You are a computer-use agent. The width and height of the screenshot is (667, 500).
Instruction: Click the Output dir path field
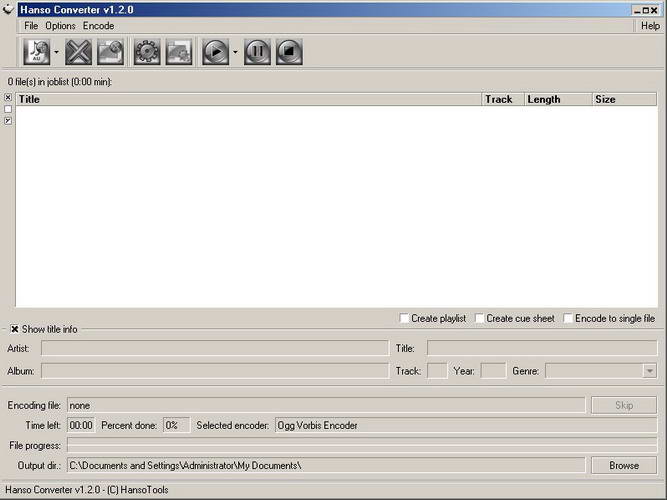coord(326,466)
